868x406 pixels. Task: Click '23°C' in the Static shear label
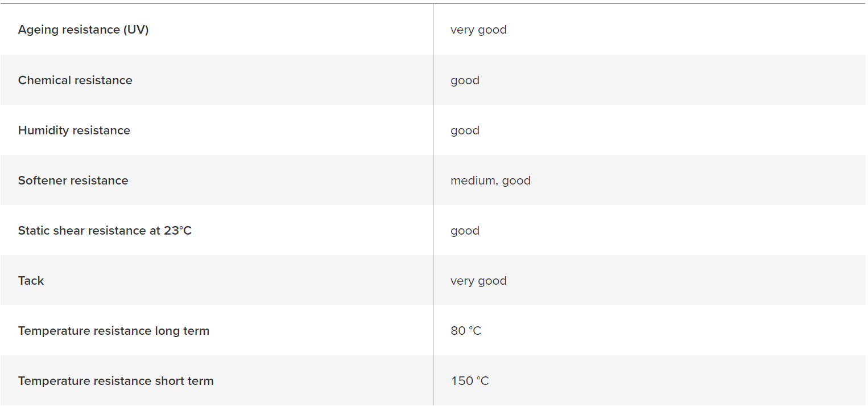pos(177,231)
